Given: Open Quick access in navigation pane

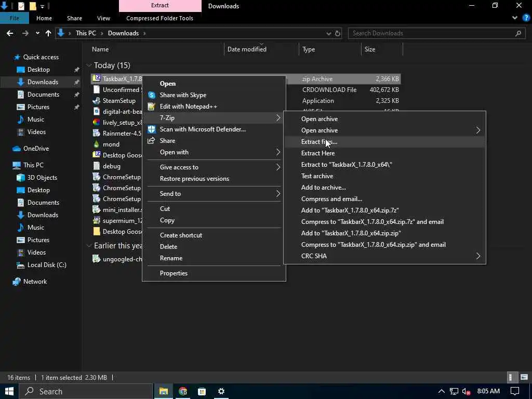Looking at the screenshot, I should point(41,57).
